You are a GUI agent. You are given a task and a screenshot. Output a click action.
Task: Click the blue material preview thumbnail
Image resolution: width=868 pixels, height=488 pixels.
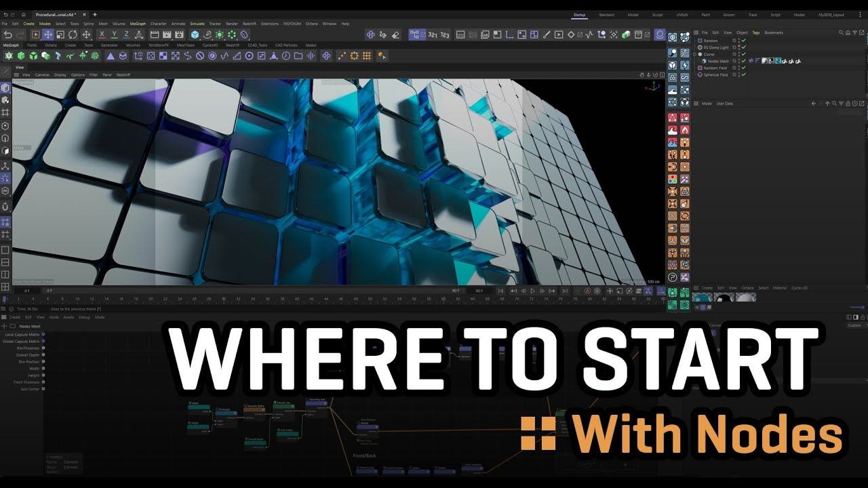tap(703, 298)
